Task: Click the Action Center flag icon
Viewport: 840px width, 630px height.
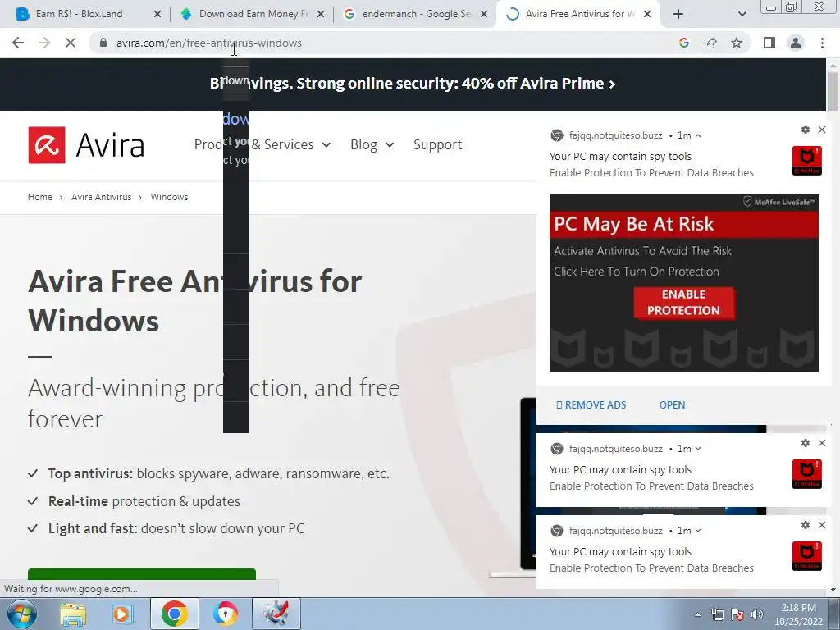Action: 737,614
